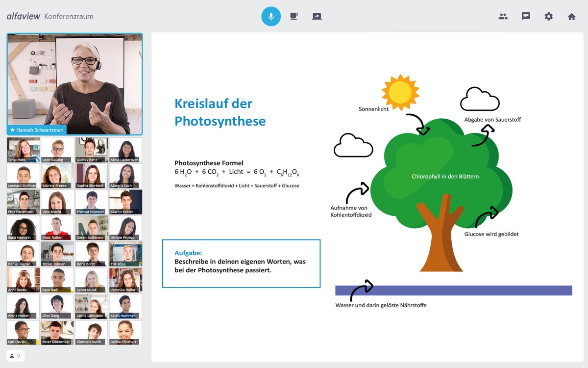Mute the microphone button
Viewport: 588px width, 368px height.
point(271,16)
